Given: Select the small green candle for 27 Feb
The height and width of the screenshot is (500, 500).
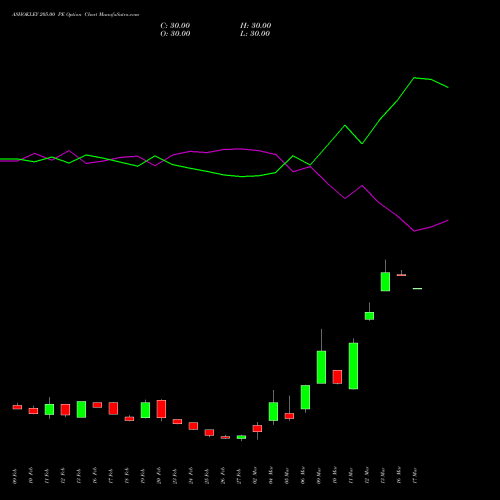Looking at the screenshot, I should (x=241, y=437).
